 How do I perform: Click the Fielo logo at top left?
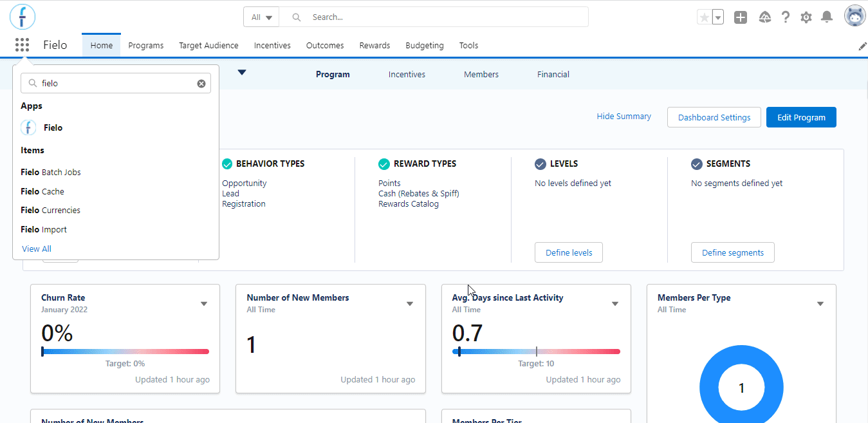tap(23, 17)
